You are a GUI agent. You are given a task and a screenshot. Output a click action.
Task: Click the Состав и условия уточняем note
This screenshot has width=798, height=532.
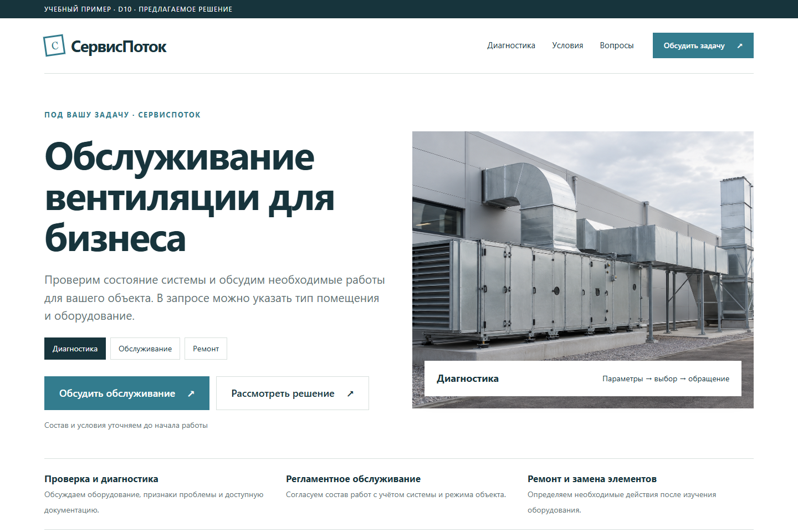click(126, 425)
